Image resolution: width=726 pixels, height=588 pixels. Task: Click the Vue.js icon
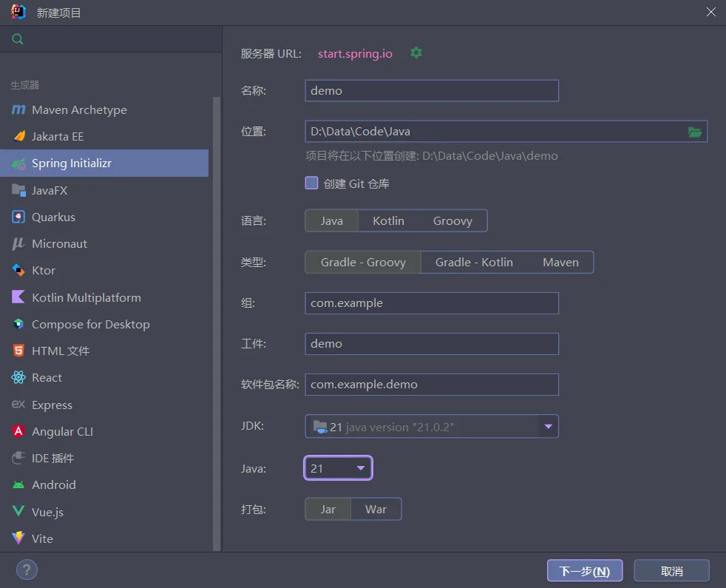[x=18, y=512]
